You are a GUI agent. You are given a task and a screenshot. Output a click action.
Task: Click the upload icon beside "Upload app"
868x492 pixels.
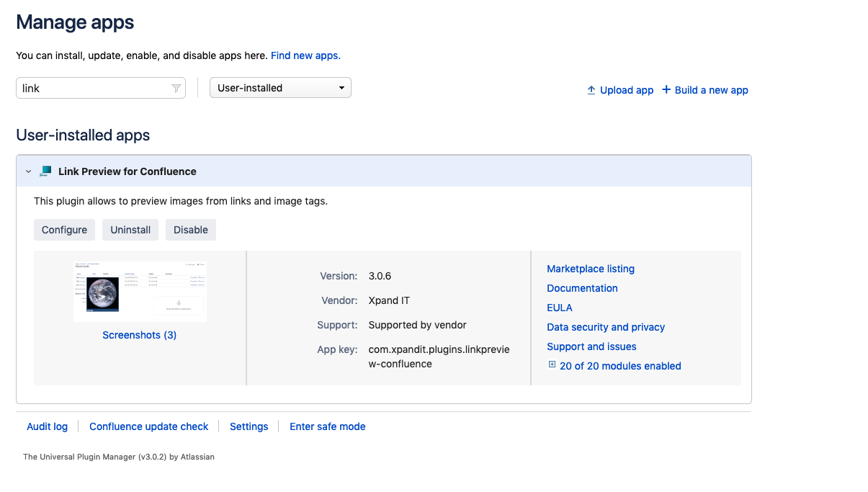click(x=591, y=90)
